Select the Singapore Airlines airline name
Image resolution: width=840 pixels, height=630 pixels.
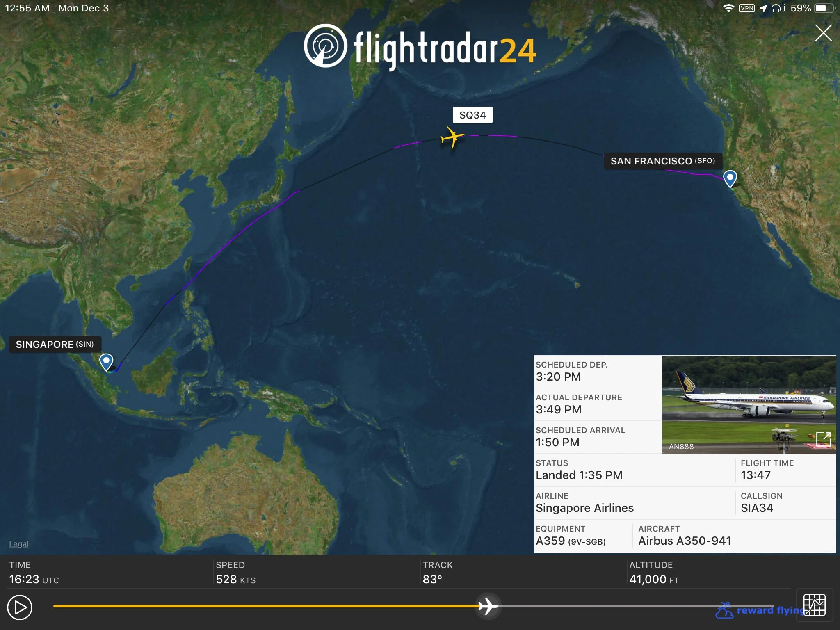585,508
